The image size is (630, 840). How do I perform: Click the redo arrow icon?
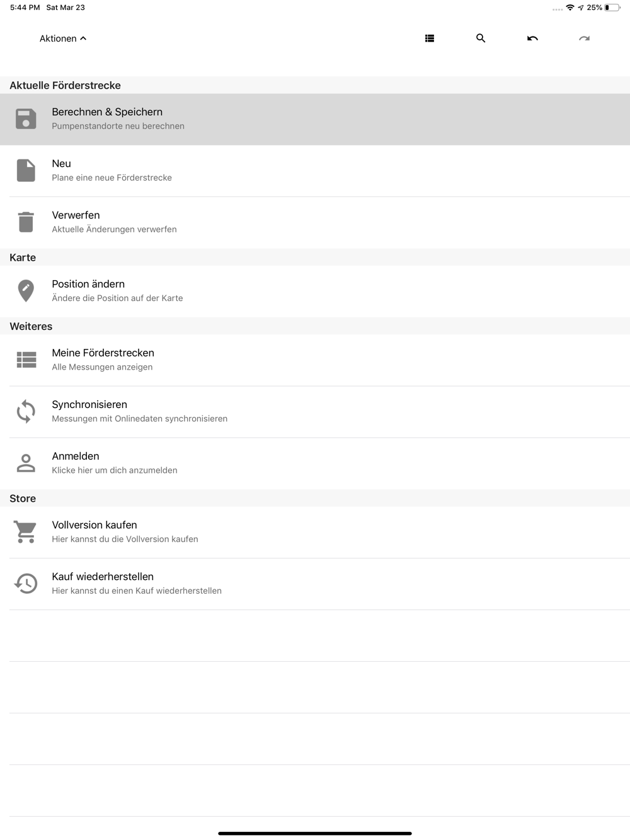point(585,38)
